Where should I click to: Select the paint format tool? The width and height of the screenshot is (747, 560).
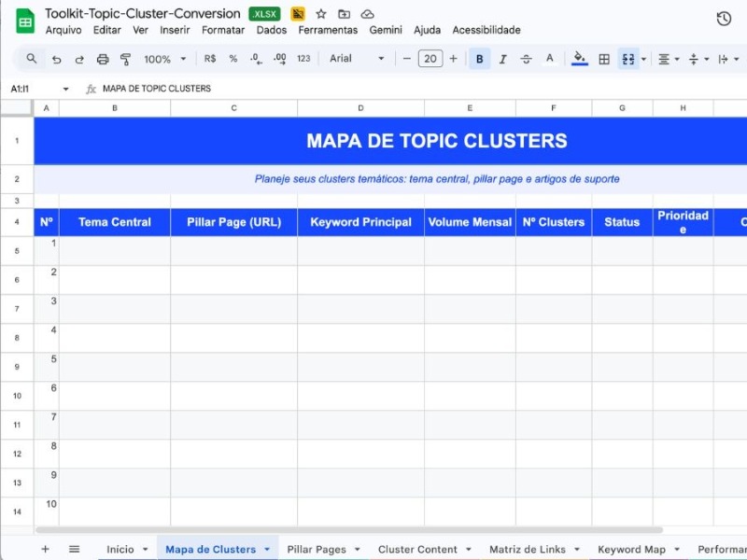coord(127,59)
